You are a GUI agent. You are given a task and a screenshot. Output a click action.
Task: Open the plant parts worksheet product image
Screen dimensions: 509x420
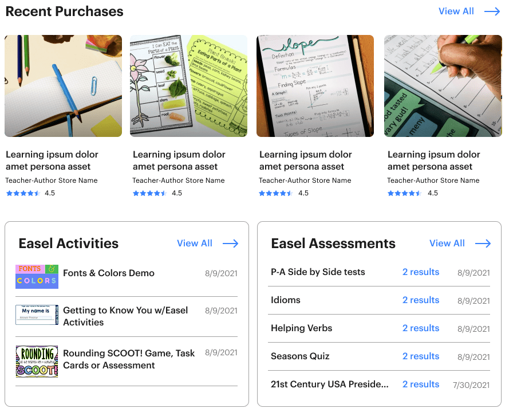click(188, 86)
